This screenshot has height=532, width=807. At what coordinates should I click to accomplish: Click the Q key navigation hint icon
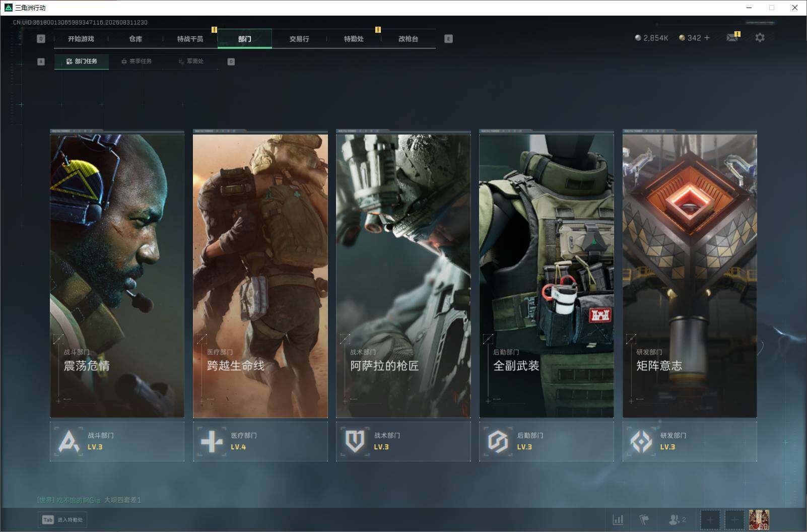pos(41,39)
